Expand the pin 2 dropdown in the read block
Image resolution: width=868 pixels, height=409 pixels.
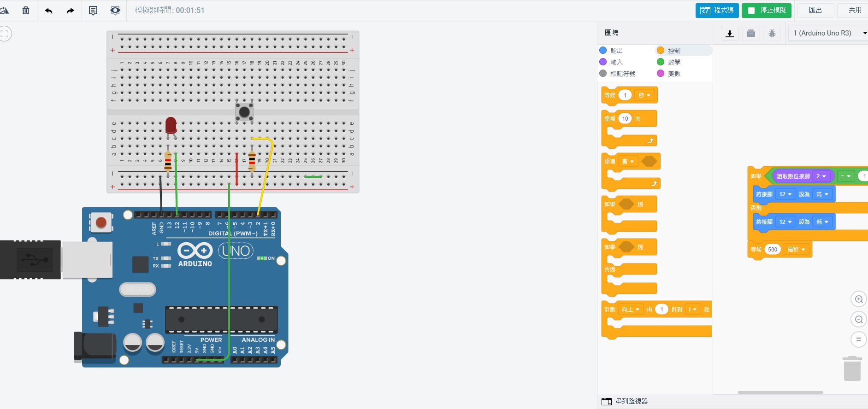821,176
